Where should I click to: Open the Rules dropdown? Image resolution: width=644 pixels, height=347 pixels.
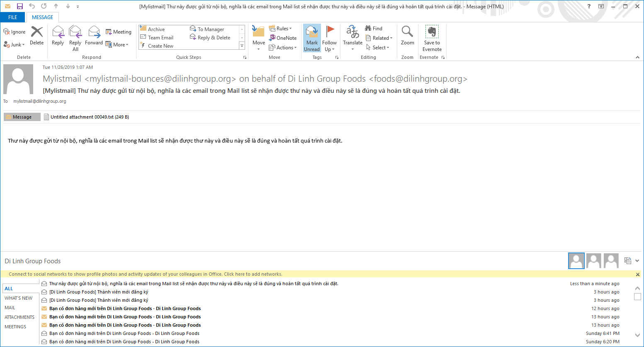coord(280,28)
